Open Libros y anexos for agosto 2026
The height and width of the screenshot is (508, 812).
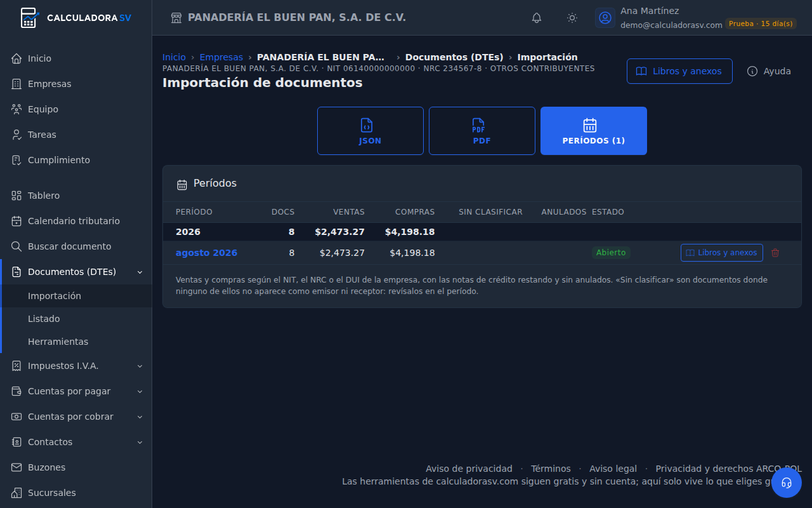click(x=722, y=253)
